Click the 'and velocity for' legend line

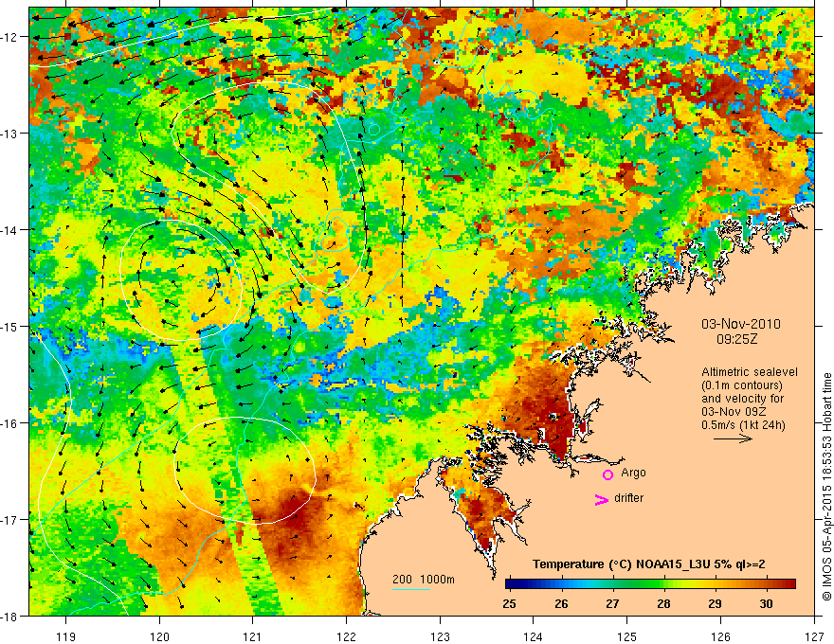tap(742, 399)
